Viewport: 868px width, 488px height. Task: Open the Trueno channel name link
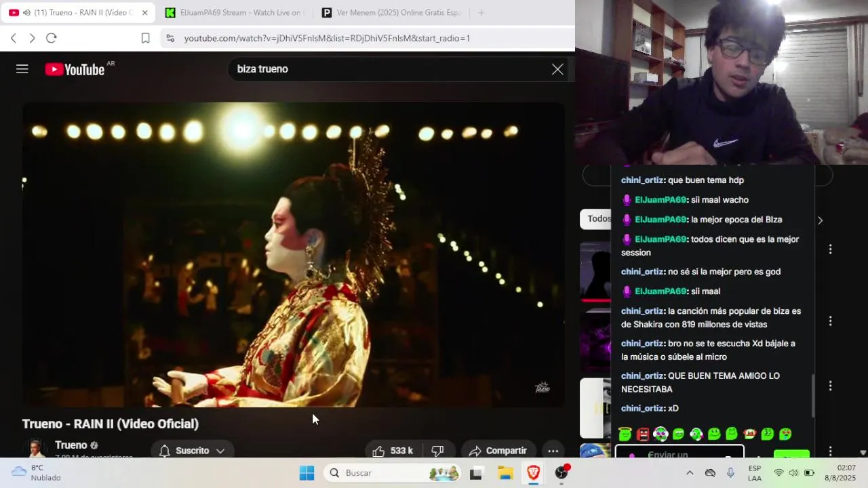71,445
